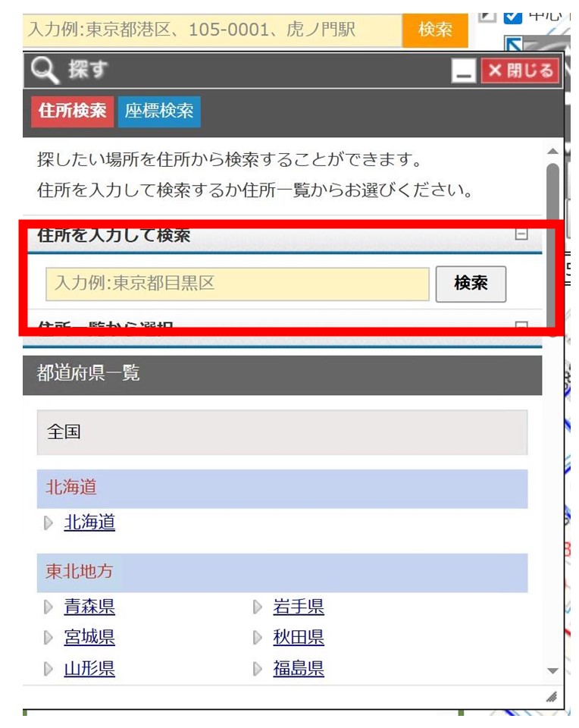Click the scrollbar down arrow in the panel

click(552, 671)
